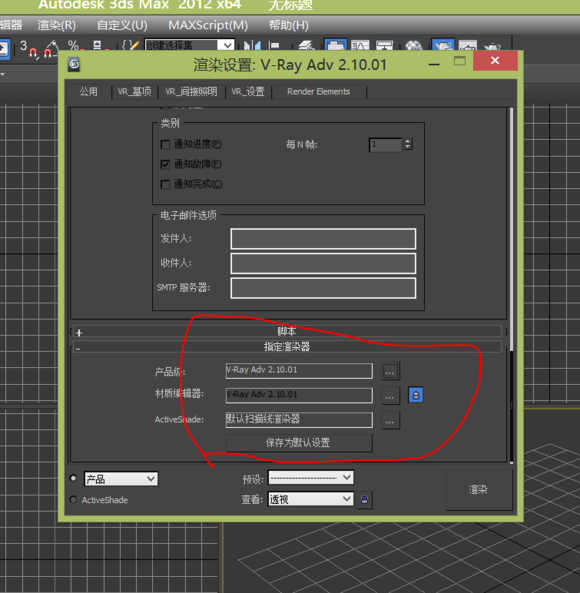Uncheck the 通知故障 checkbox
Image resolution: width=580 pixels, height=593 pixels.
pos(165,164)
